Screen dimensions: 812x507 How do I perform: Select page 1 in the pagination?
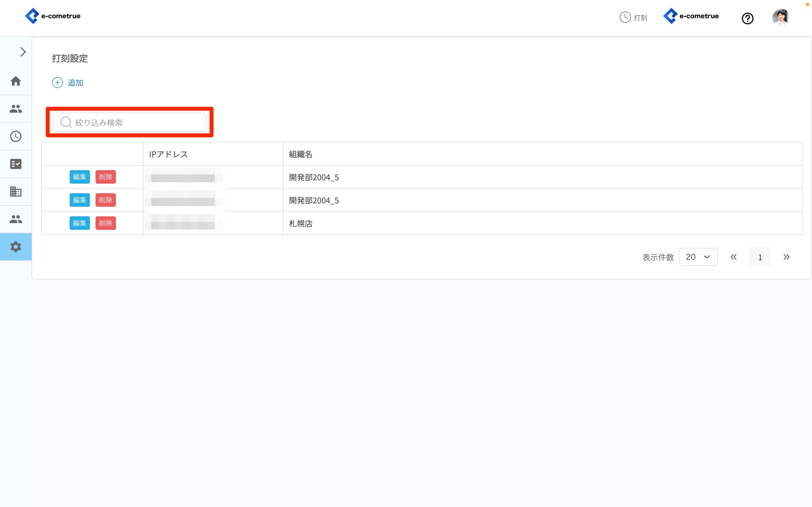tap(760, 257)
